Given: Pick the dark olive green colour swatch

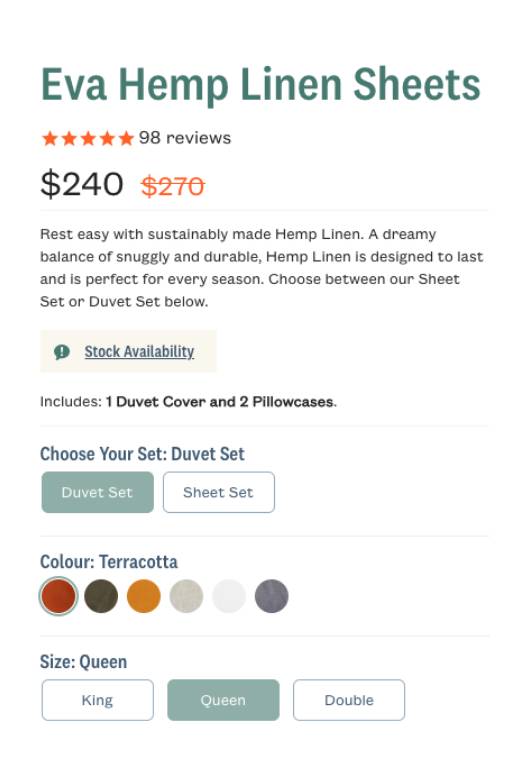Looking at the screenshot, I should coord(101,596).
